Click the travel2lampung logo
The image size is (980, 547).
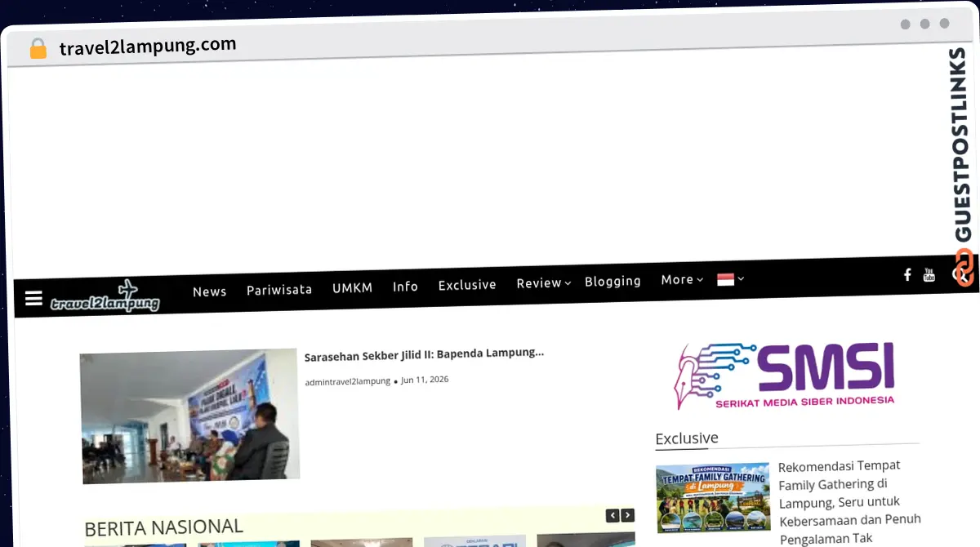tap(105, 296)
